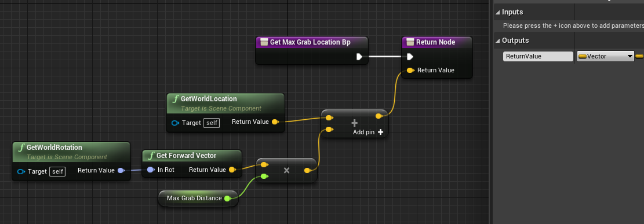Select the Return Node title

[x=436, y=42]
